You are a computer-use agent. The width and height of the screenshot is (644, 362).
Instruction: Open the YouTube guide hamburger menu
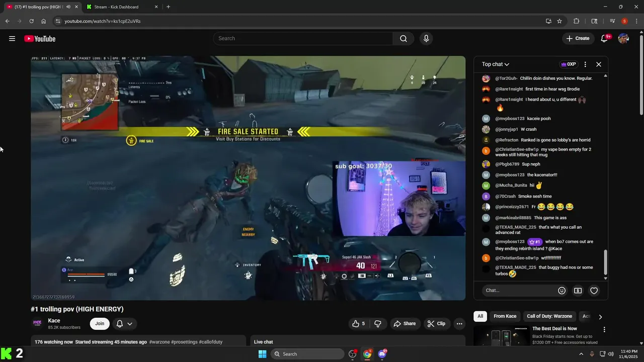tap(12, 39)
